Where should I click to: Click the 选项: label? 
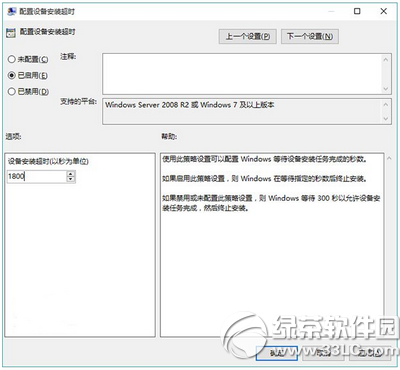13,136
